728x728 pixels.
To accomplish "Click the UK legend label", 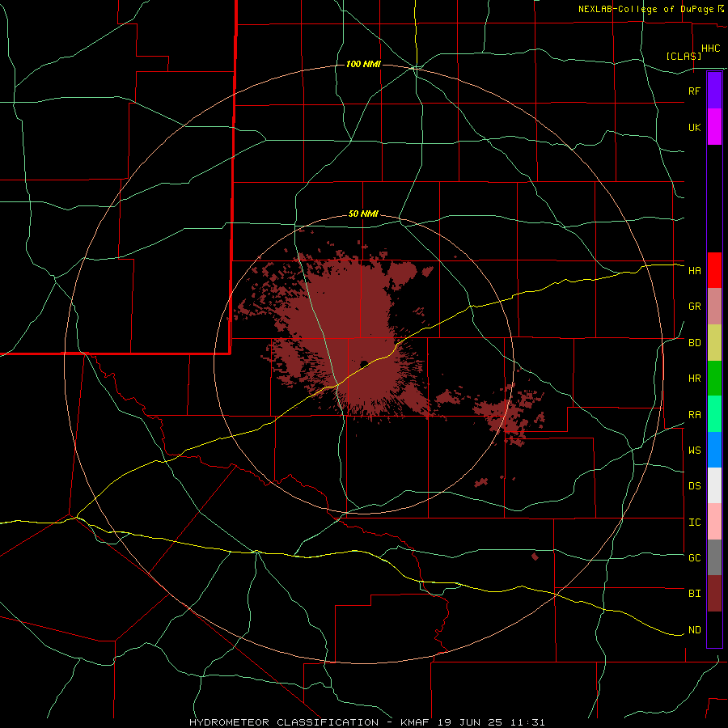I will pos(694,127).
